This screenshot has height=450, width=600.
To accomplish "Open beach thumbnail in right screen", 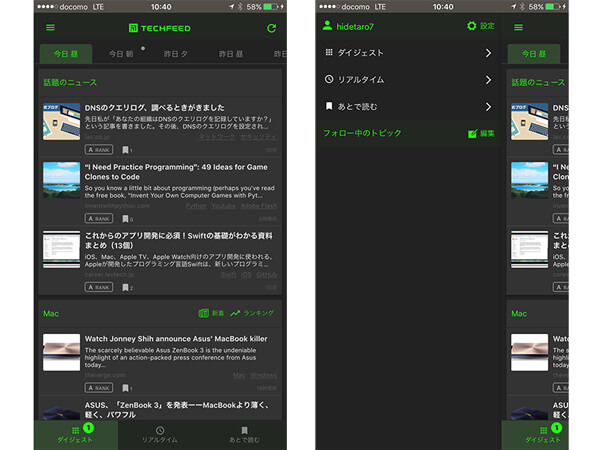I will point(530,180).
